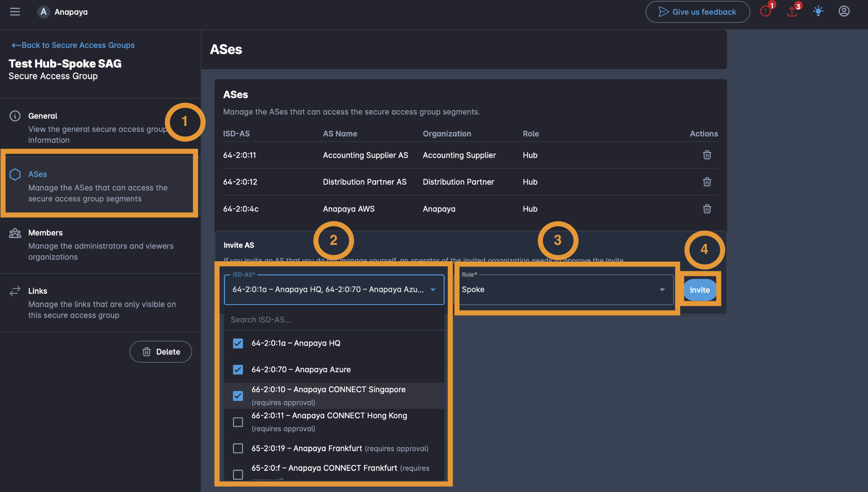Image resolution: width=868 pixels, height=492 pixels.
Task: Open the user account profile icon
Action: 844,11
